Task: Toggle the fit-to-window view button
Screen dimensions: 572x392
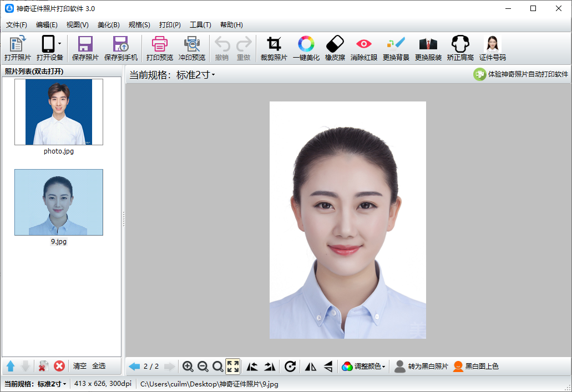Action: pyautogui.click(x=233, y=366)
